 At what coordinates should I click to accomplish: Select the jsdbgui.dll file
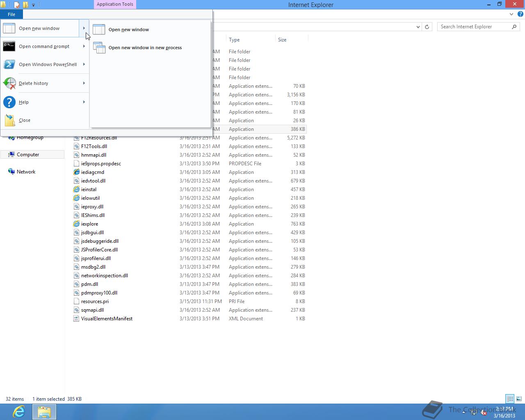click(x=92, y=233)
